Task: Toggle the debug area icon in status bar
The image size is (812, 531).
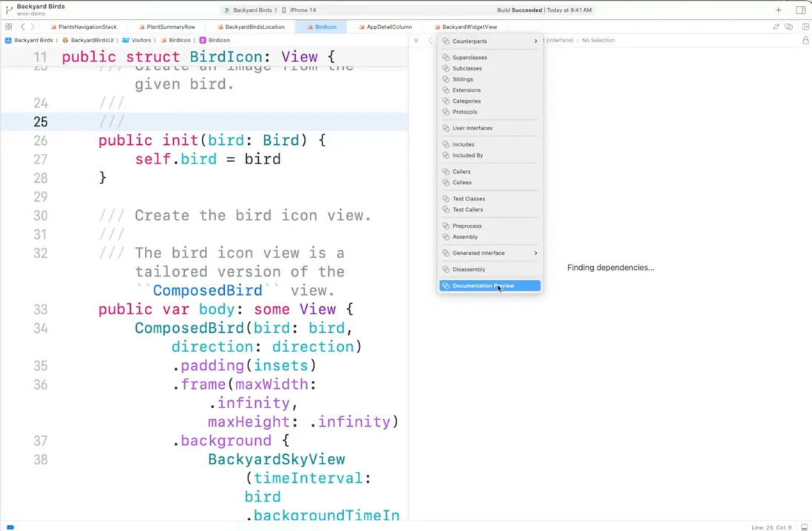Action: (804, 527)
